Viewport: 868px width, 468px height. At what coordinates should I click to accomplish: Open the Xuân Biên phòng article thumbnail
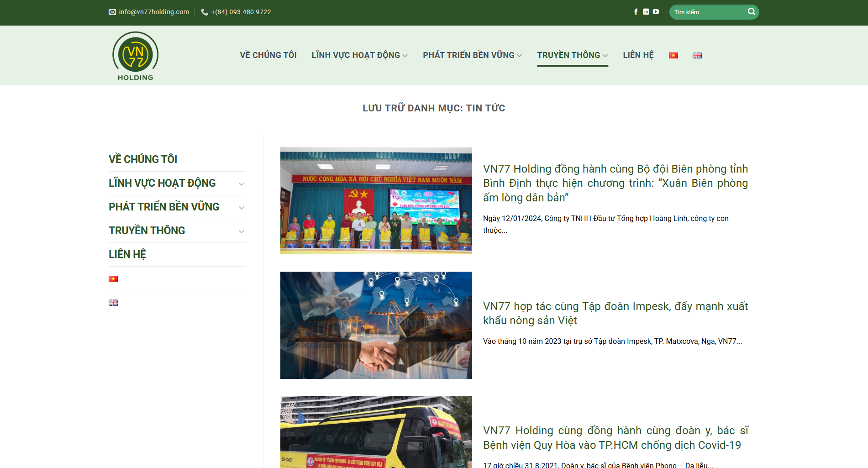point(376,200)
